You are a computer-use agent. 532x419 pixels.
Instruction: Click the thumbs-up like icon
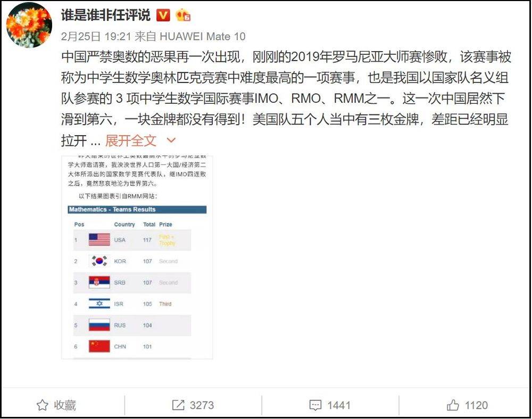pyautogui.click(x=453, y=405)
